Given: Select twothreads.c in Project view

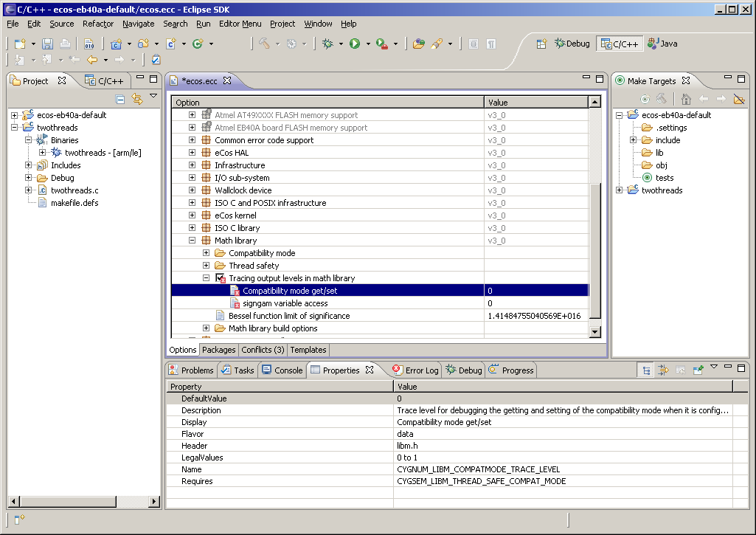Looking at the screenshot, I should click(x=74, y=190).
